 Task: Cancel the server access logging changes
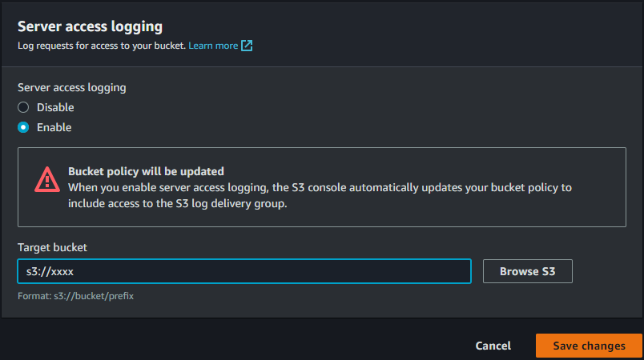click(493, 346)
